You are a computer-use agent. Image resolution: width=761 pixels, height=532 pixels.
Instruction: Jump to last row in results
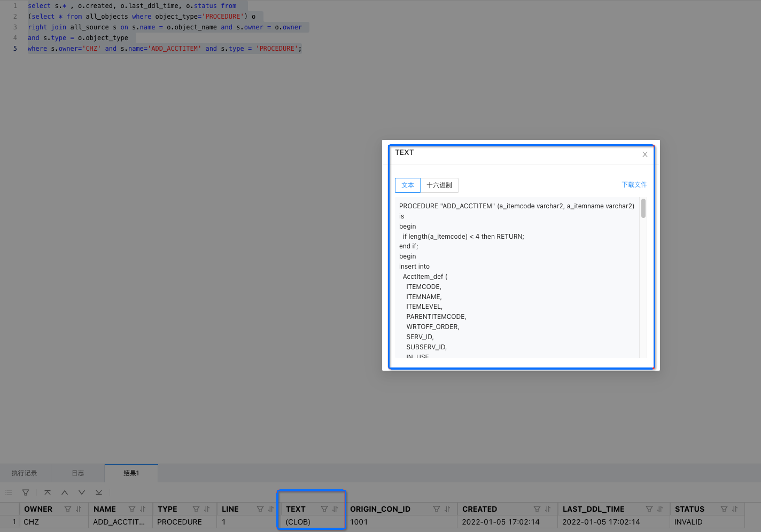pos(99,492)
